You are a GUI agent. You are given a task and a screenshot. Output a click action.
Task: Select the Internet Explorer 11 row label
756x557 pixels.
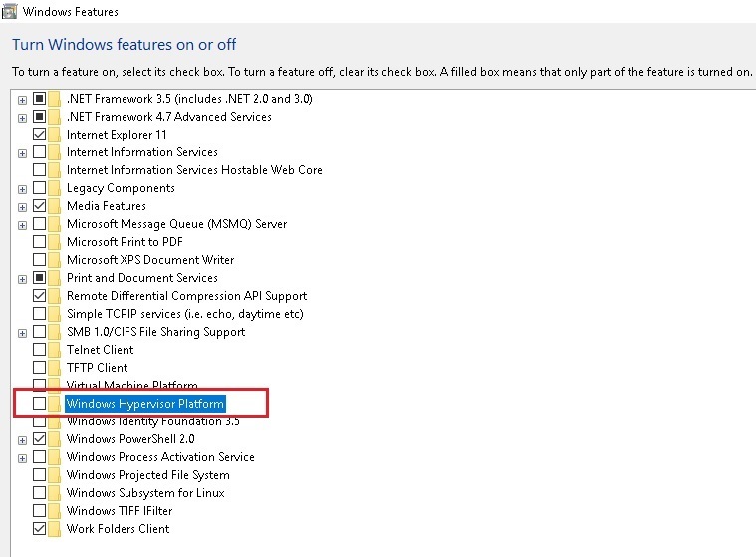pos(117,135)
